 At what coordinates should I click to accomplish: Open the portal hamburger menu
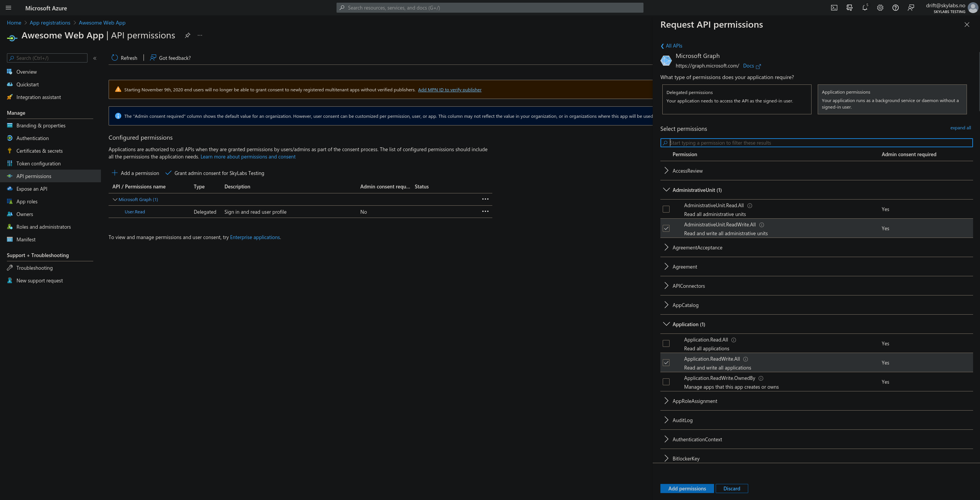(x=8, y=8)
